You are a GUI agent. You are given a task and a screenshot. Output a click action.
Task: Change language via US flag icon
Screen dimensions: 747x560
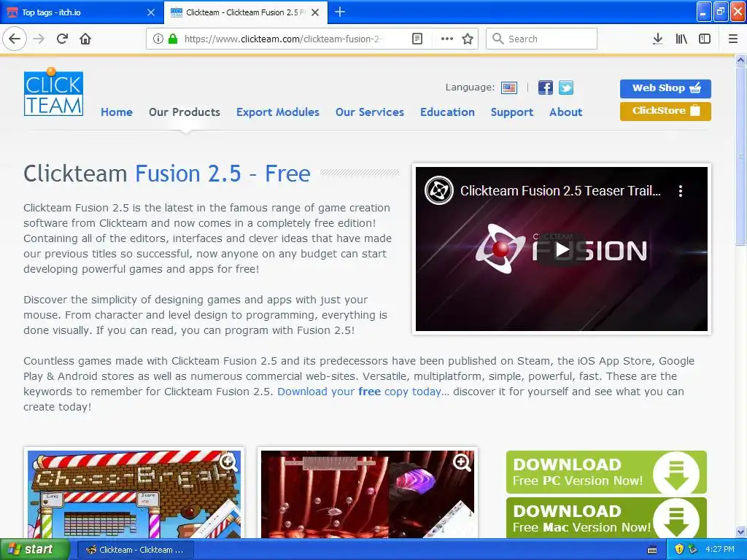point(508,87)
